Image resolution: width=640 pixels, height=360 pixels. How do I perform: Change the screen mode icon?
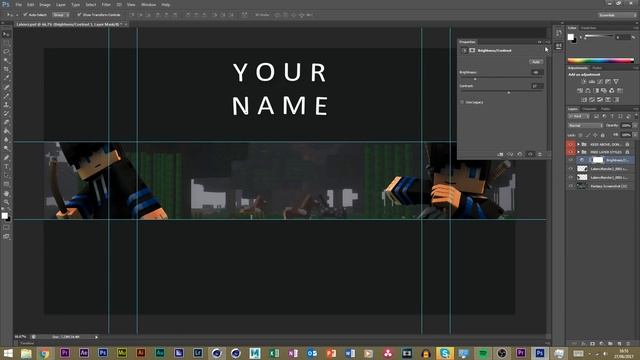pos(6,236)
